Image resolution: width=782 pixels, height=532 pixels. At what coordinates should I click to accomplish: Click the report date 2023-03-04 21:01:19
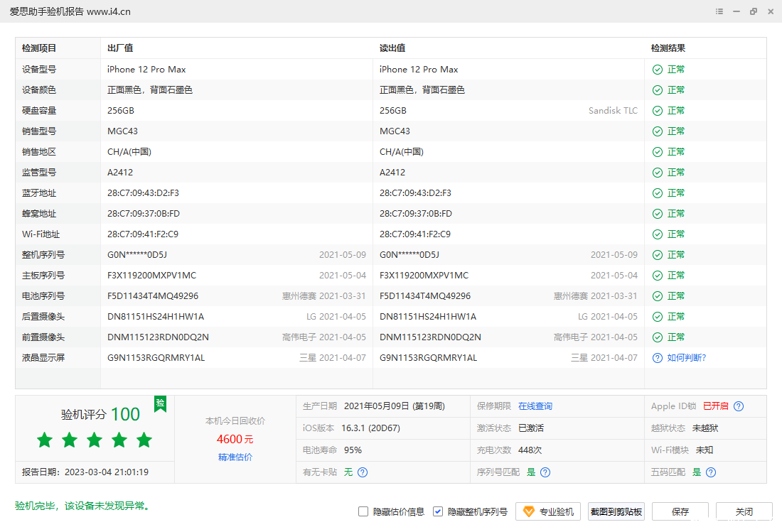pyautogui.click(x=107, y=472)
